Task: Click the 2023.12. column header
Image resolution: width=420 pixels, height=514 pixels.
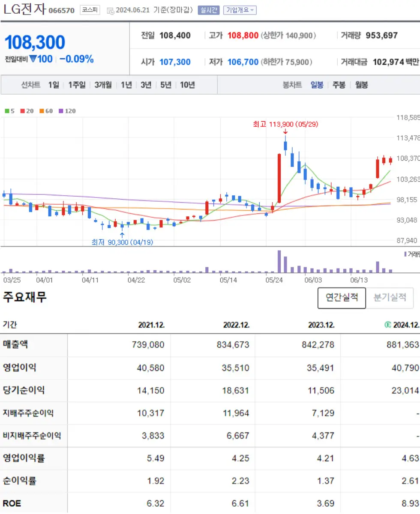Action: [321, 325]
